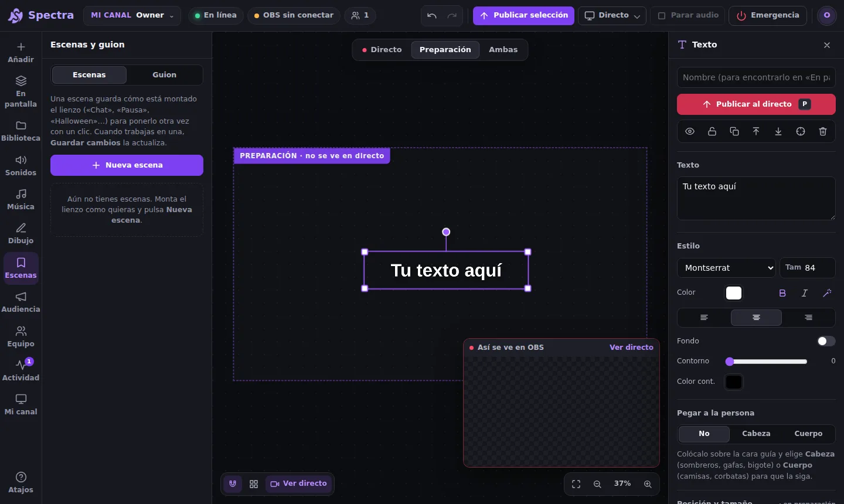Viewport: 844px width, 504px height.
Task: Expand the Directo dropdown in the top bar
Action: (x=612, y=16)
